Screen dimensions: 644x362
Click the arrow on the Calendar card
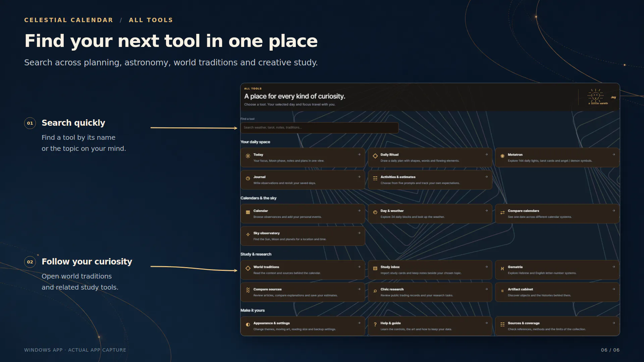(359, 211)
